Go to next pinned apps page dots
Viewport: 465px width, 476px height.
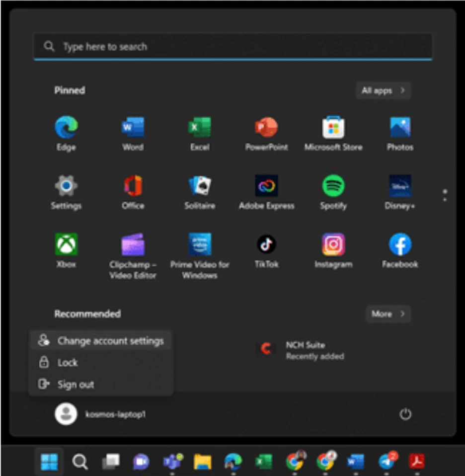pyautogui.click(x=445, y=195)
